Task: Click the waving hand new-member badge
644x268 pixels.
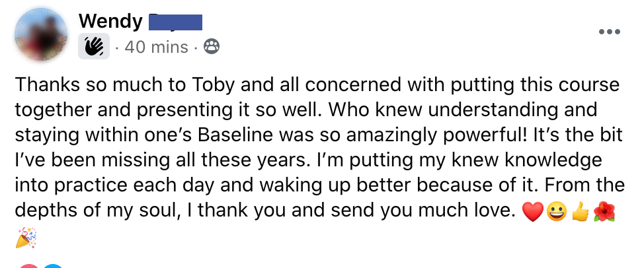Action: coord(94,46)
